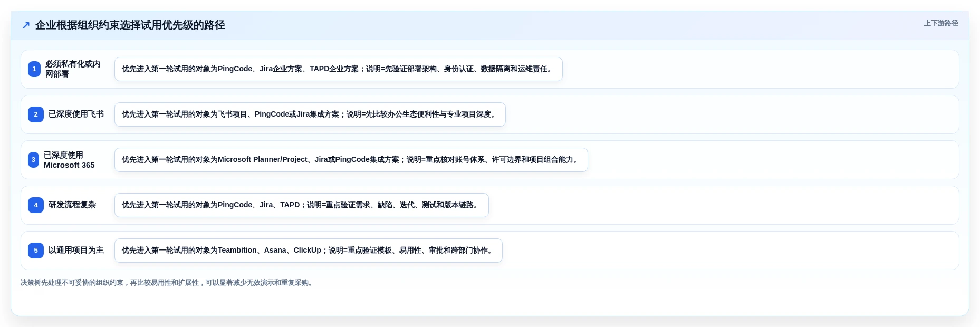Select step badge number 1

click(34, 69)
